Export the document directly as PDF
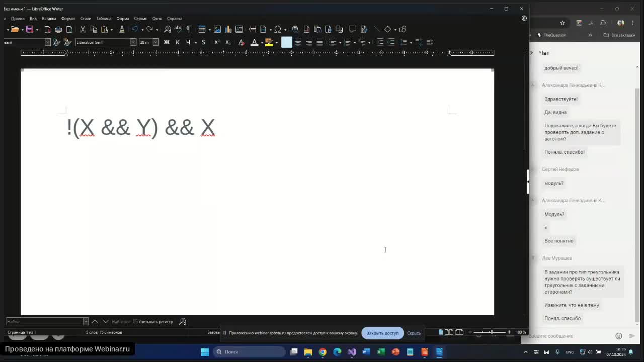The width and height of the screenshot is (644, 362). pos(47,29)
